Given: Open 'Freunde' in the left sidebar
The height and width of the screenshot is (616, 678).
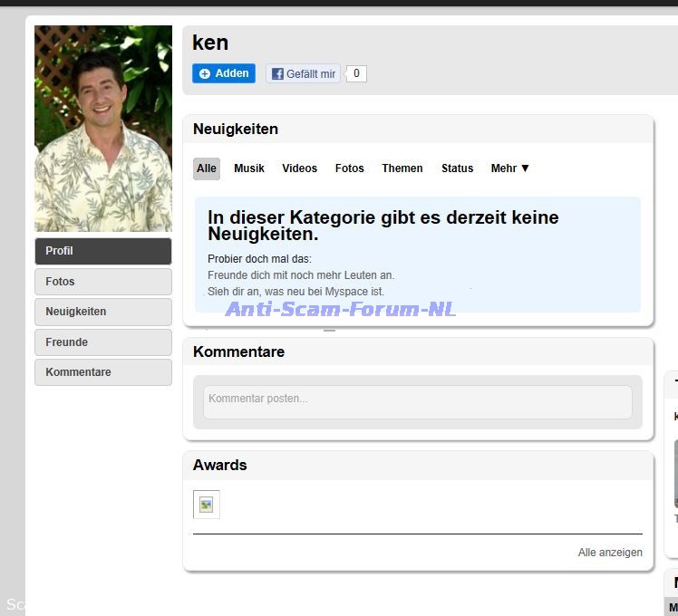Looking at the screenshot, I should click(x=103, y=342).
